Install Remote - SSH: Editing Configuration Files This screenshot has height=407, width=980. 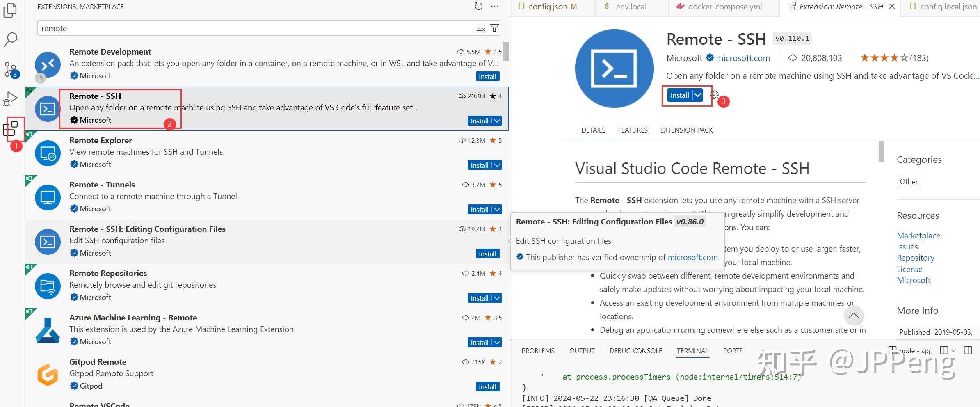487,254
